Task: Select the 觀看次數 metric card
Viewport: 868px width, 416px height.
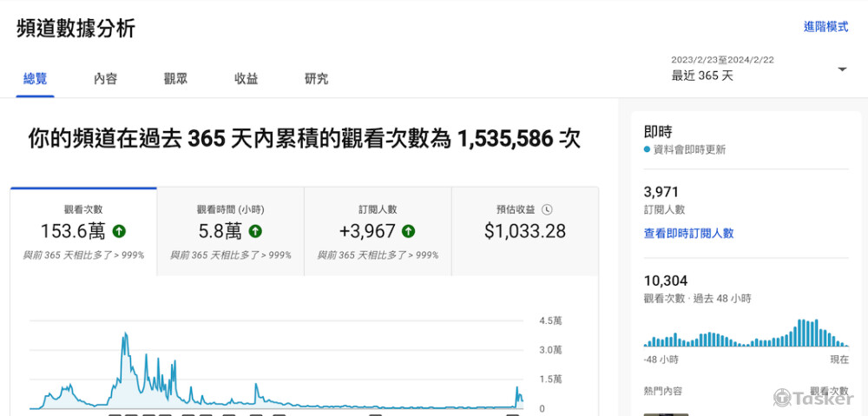Action: [83, 232]
